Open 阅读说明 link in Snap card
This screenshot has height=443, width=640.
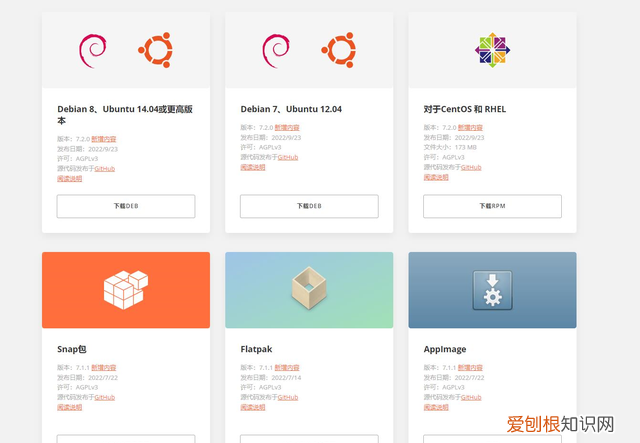pos(69,407)
